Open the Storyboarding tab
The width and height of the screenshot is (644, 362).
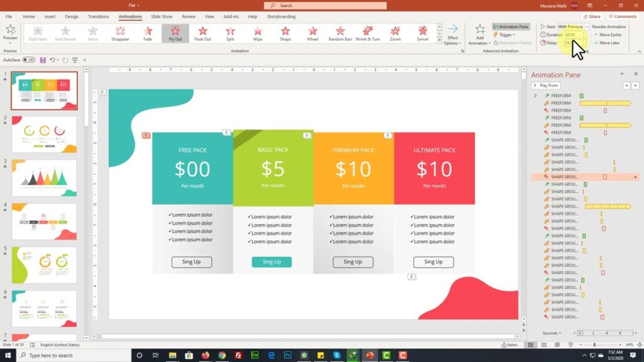(x=281, y=16)
